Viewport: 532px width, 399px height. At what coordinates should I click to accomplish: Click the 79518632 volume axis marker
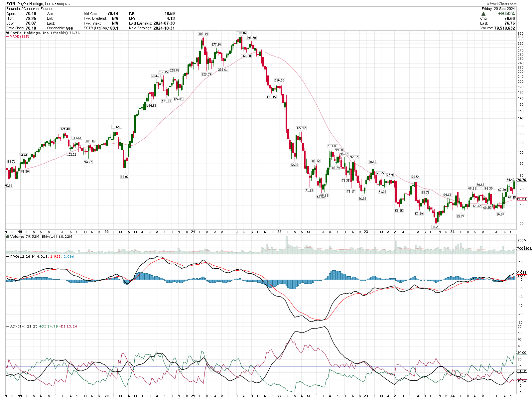tap(524, 248)
